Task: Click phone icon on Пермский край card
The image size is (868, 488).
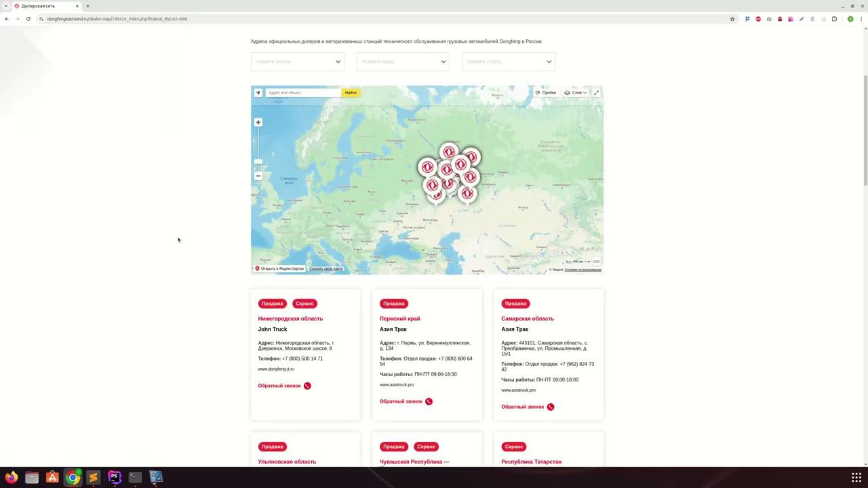Action: [429, 401]
